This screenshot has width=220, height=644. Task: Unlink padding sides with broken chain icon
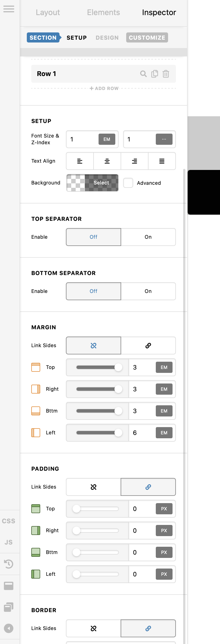pos(94,487)
